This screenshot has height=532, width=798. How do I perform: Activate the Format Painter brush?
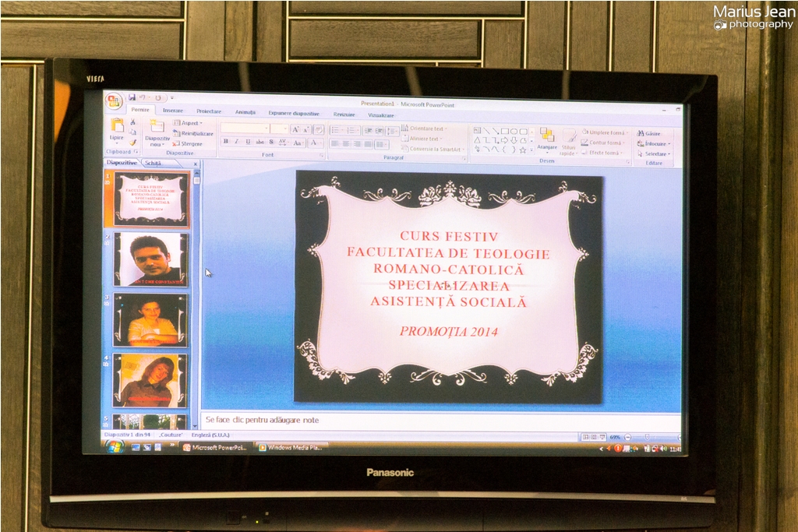pyautogui.click(x=132, y=143)
